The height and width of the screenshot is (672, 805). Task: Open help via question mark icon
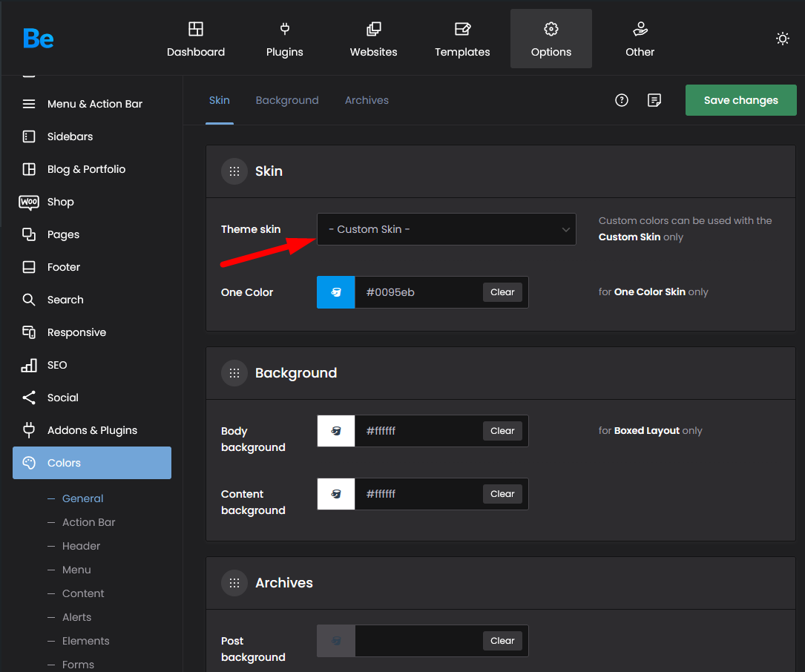(x=621, y=100)
